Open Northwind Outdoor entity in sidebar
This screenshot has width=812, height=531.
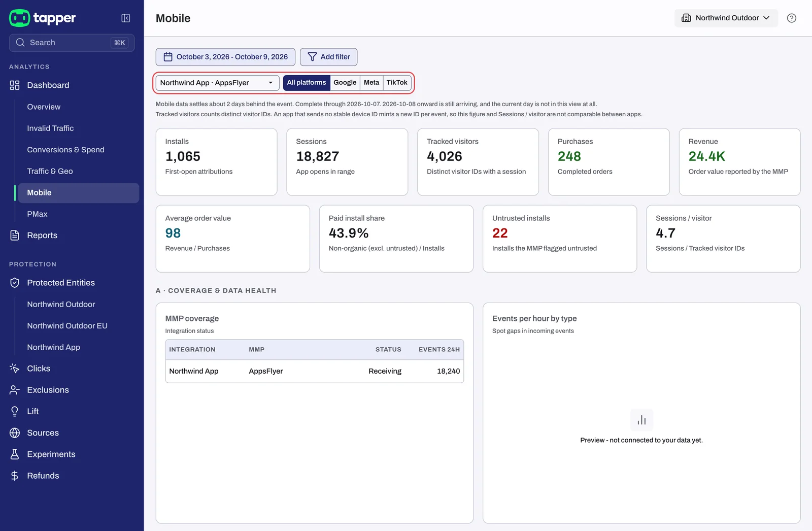(61, 305)
